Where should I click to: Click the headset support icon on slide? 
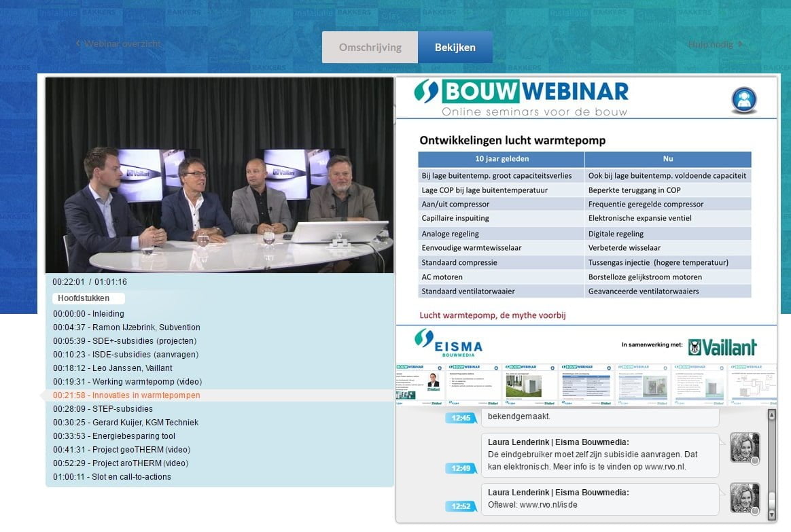pos(744,100)
